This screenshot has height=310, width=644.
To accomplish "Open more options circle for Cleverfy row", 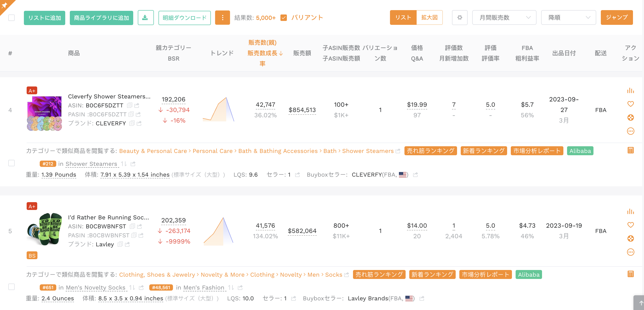I will point(630,131).
